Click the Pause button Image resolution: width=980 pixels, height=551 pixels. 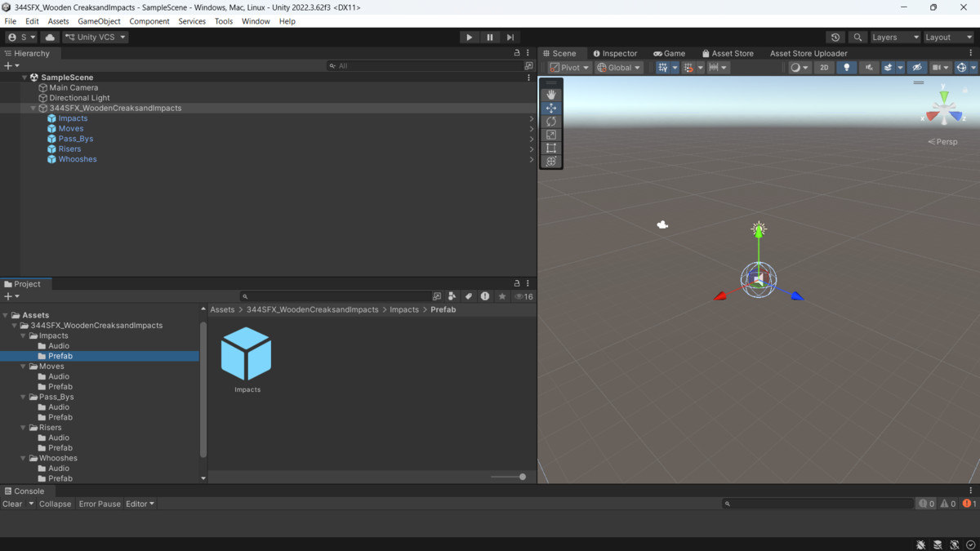point(490,37)
